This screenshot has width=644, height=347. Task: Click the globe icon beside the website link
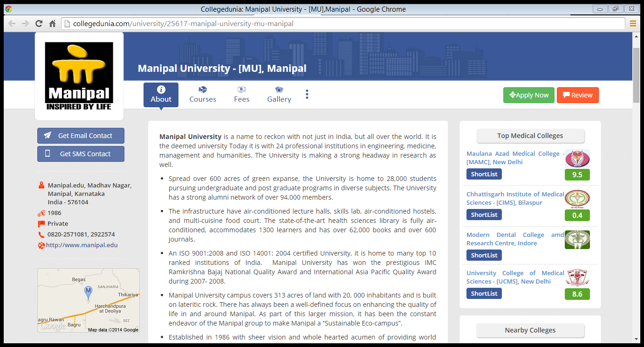pyautogui.click(x=41, y=245)
